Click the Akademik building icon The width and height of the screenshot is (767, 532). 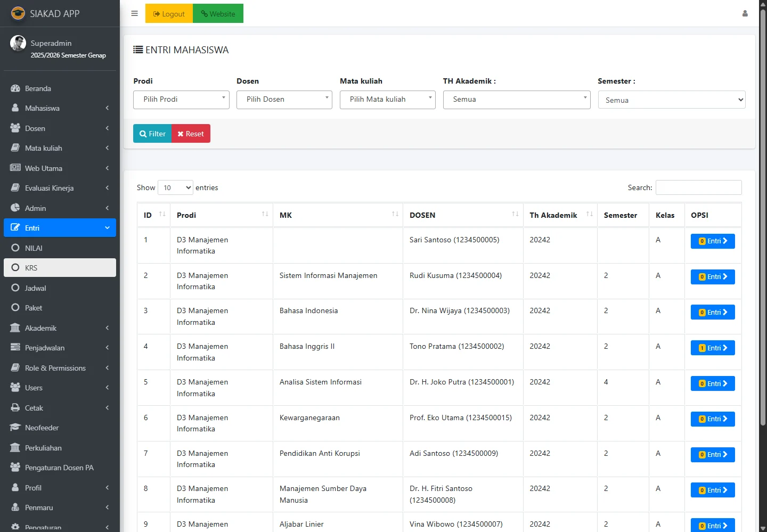(x=15, y=328)
